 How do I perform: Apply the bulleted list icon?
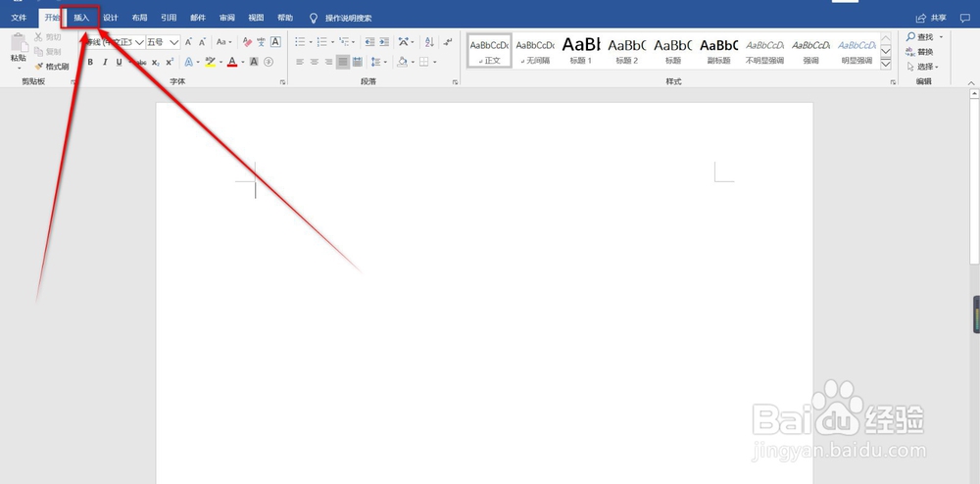click(x=300, y=42)
